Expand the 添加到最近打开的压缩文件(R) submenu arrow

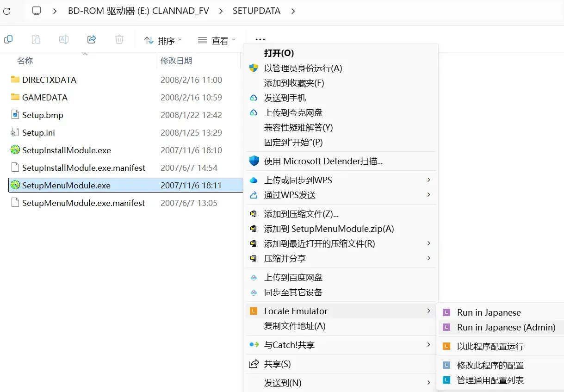(428, 243)
